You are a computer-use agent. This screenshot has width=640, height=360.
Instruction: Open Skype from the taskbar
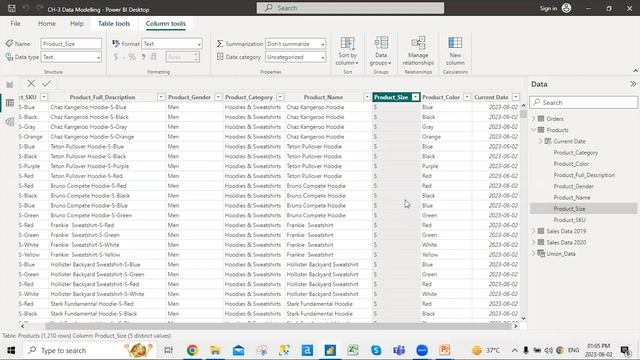click(376, 350)
